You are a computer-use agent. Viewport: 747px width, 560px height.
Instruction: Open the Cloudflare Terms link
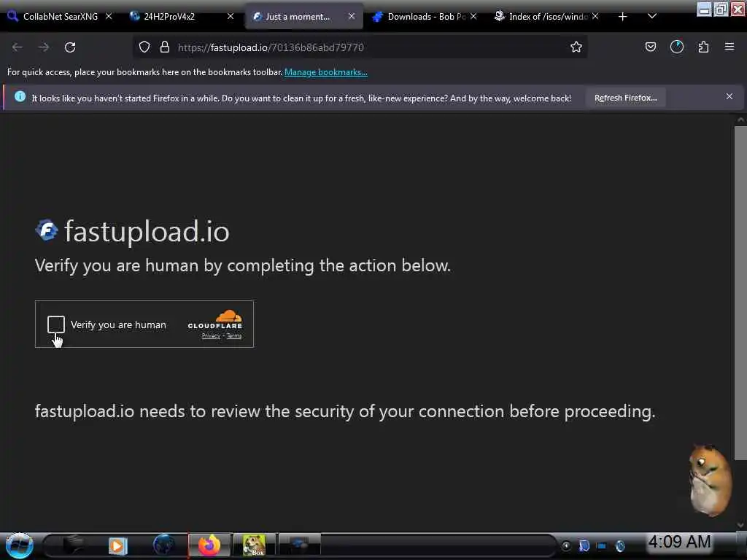point(234,335)
